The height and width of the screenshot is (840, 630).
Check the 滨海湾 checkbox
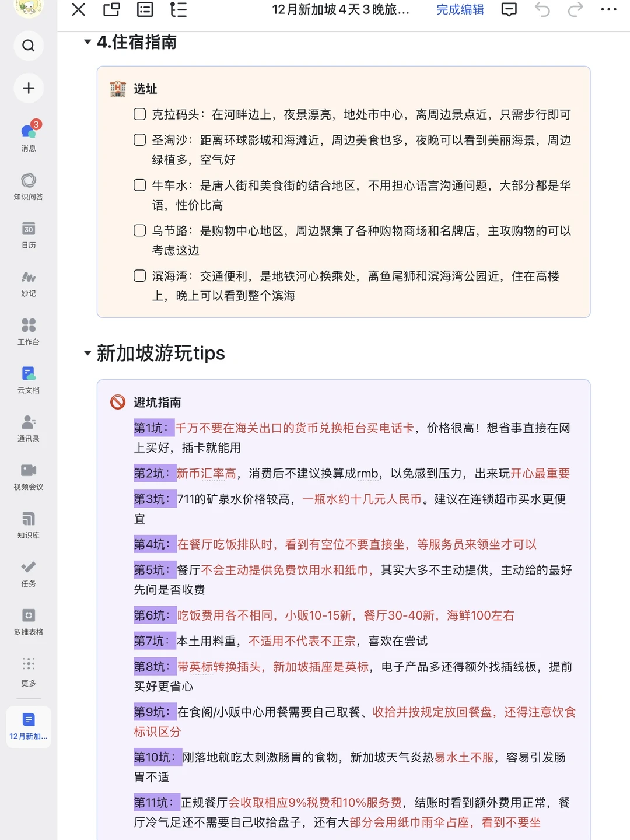coord(139,275)
